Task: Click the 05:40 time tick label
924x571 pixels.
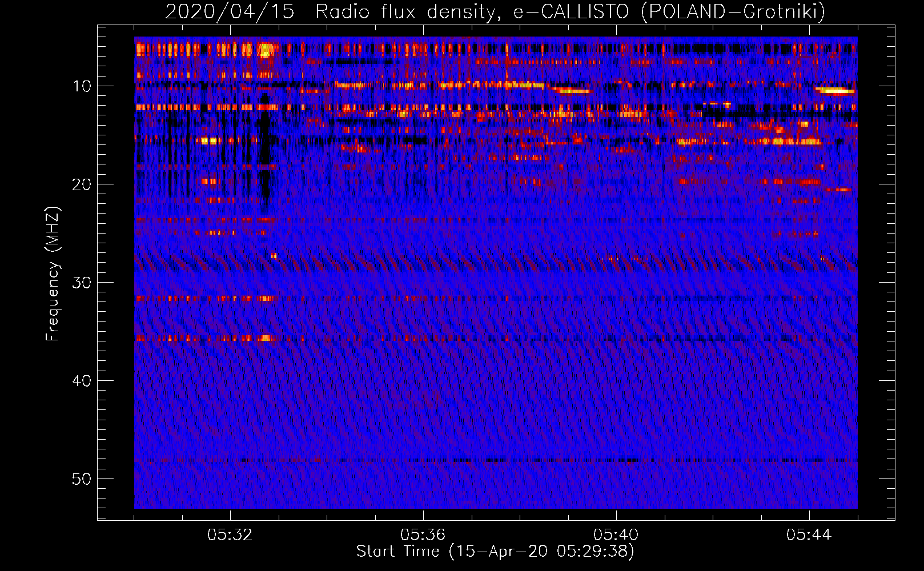Action: 616,535
